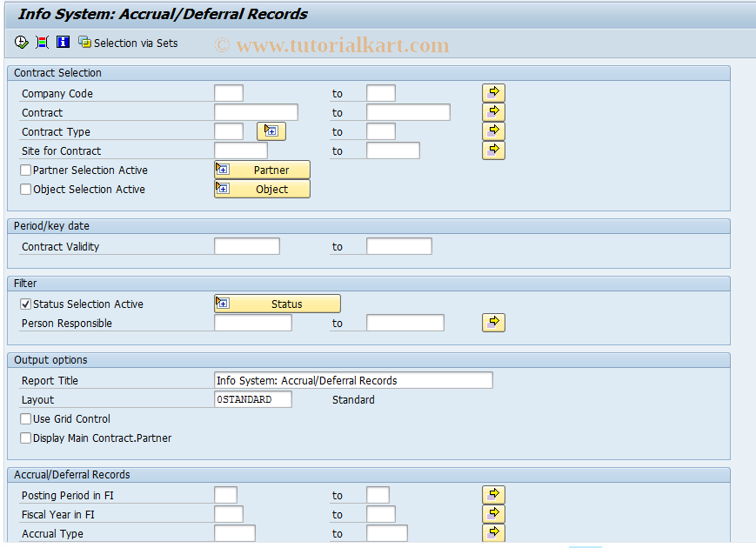Click the Standard layout description text
This screenshot has width=756, height=548.
tap(353, 400)
